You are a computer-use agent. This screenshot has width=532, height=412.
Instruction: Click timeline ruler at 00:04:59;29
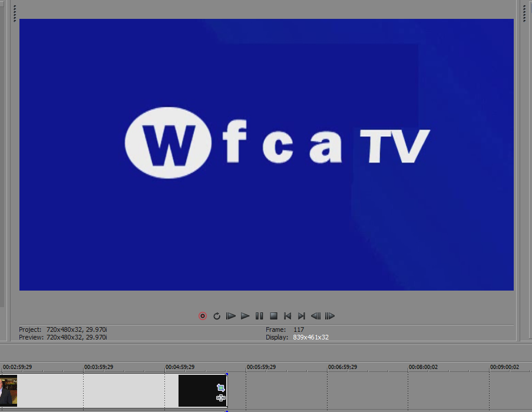[180, 367]
